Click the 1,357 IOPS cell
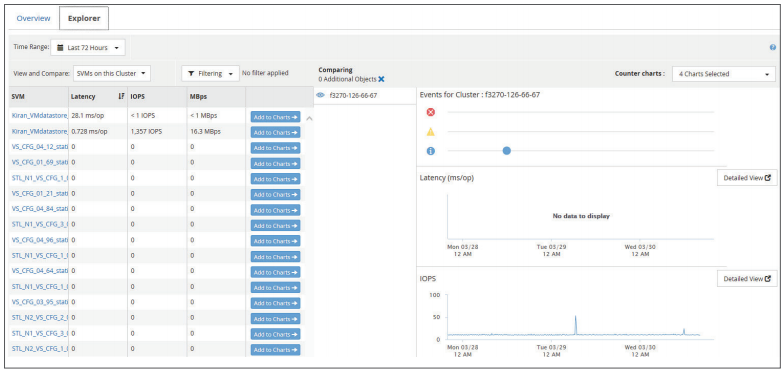 (x=146, y=132)
